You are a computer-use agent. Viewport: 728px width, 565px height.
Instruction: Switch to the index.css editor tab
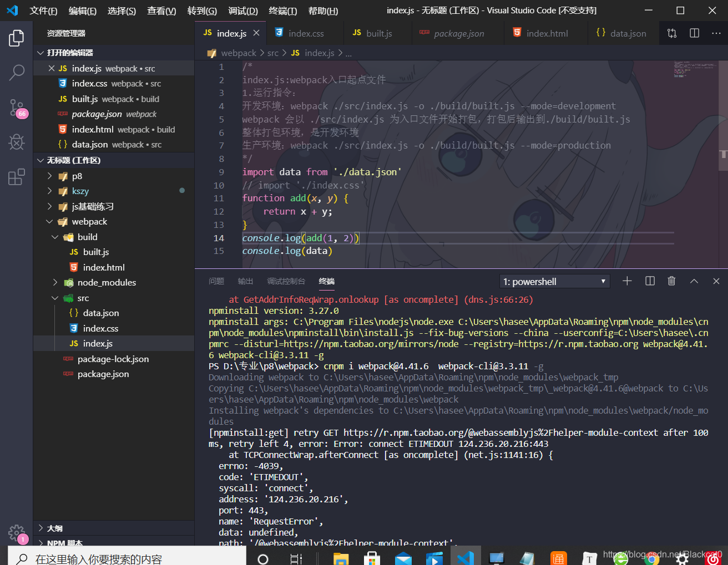[305, 33]
